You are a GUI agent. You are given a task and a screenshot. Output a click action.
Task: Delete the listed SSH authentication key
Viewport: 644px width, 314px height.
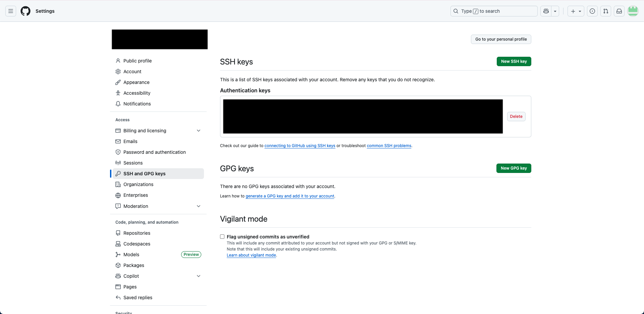[516, 117]
